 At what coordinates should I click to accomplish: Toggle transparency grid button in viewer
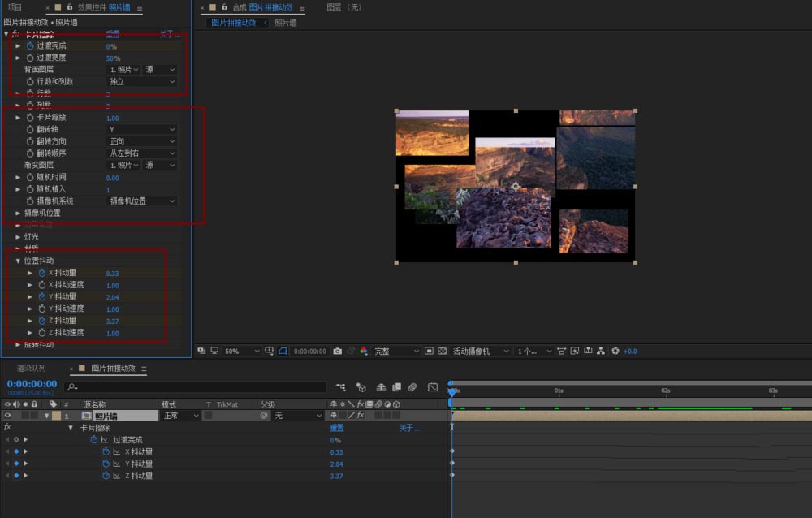point(442,351)
